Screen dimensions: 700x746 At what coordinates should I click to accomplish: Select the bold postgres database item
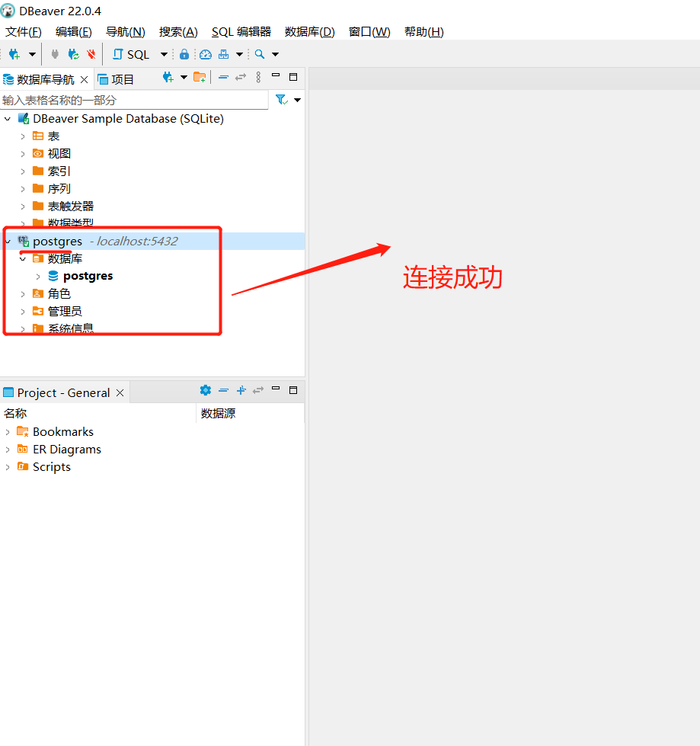click(x=88, y=276)
